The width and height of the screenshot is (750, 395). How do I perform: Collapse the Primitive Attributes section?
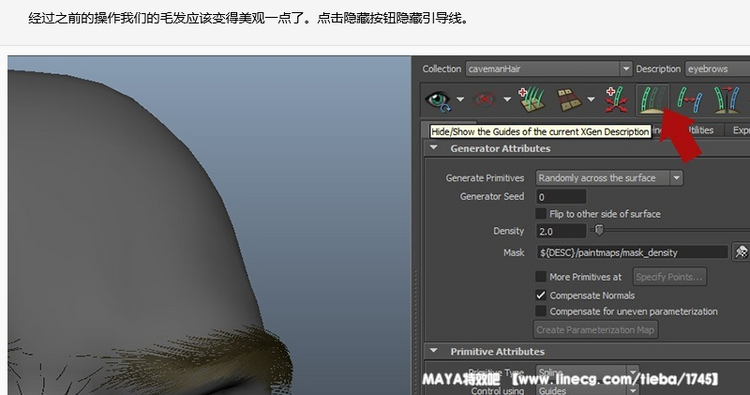click(433, 351)
